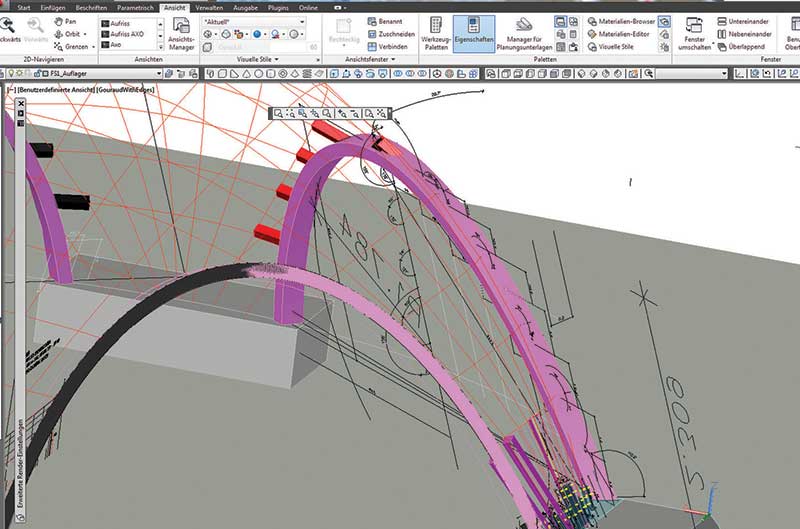The height and width of the screenshot is (529, 800).
Task: Click the Überlappend window button
Action: [x=746, y=46]
